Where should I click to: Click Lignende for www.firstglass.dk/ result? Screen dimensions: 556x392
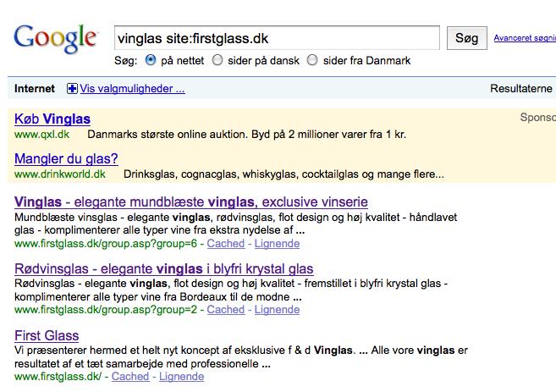pyautogui.click(x=182, y=377)
